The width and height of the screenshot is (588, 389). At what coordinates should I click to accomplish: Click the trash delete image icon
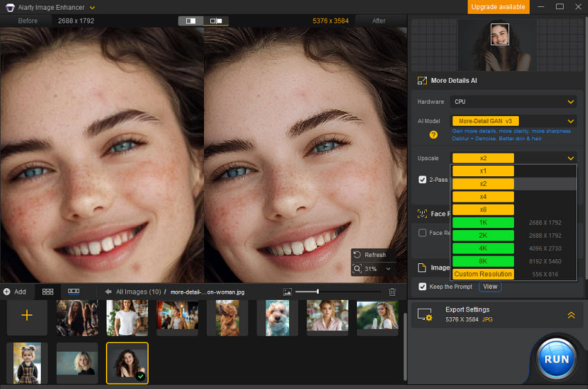tap(392, 292)
